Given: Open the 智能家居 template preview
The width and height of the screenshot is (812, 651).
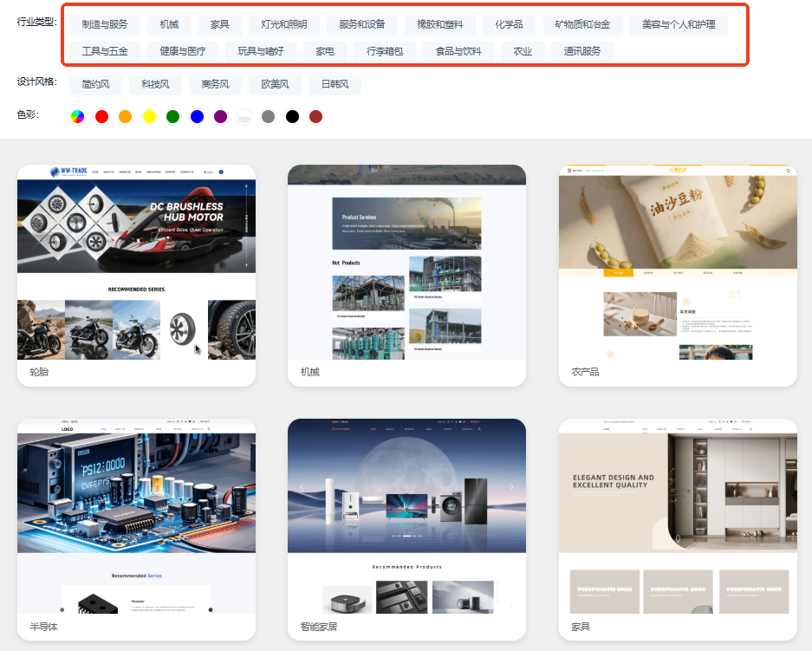Looking at the screenshot, I should click(x=406, y=518).
